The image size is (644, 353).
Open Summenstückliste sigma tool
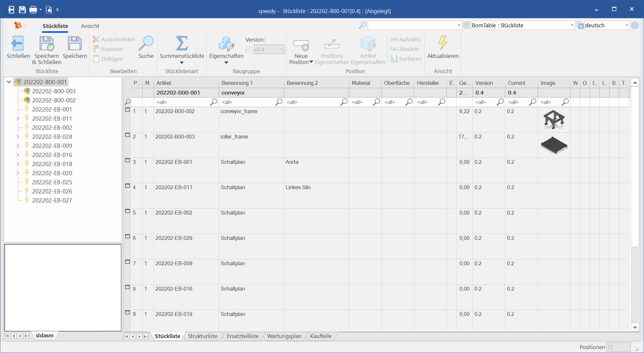(182, 44)
